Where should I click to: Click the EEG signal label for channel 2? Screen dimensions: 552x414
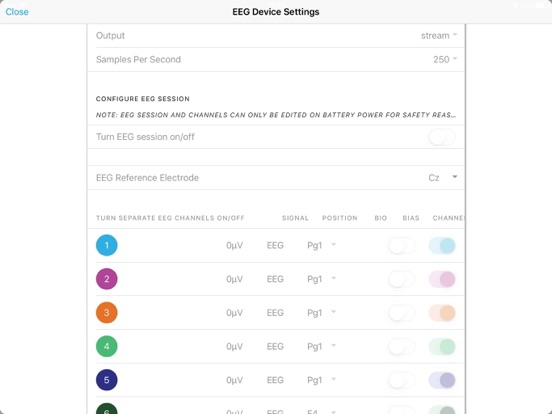tap(275, 279)
